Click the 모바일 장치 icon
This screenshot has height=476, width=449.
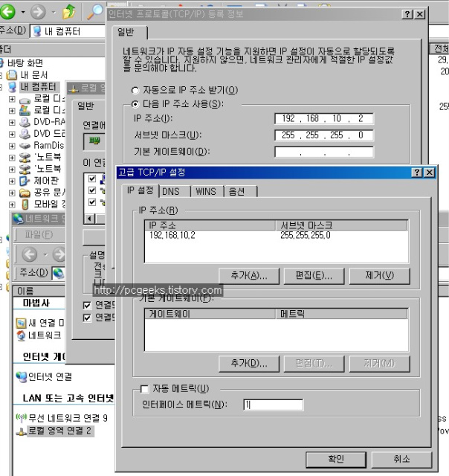[25, 205]
